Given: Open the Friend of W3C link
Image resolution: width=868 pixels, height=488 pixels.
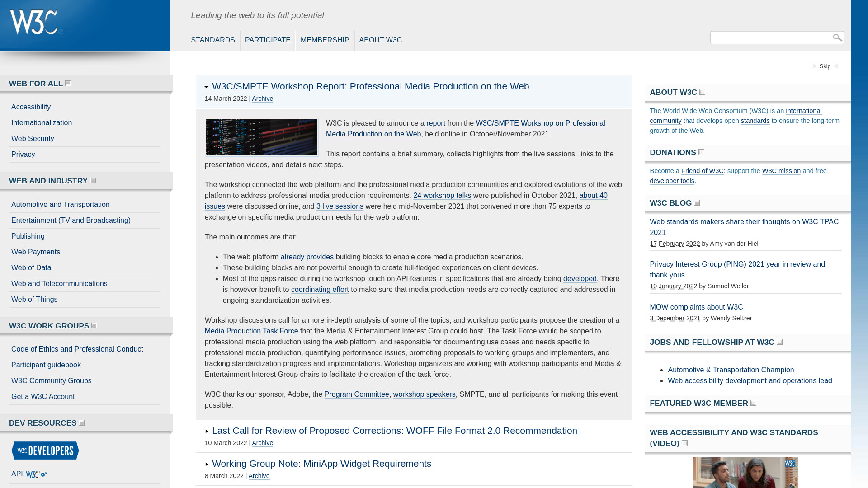Looking at the screenshot, I should pos(703,171).
